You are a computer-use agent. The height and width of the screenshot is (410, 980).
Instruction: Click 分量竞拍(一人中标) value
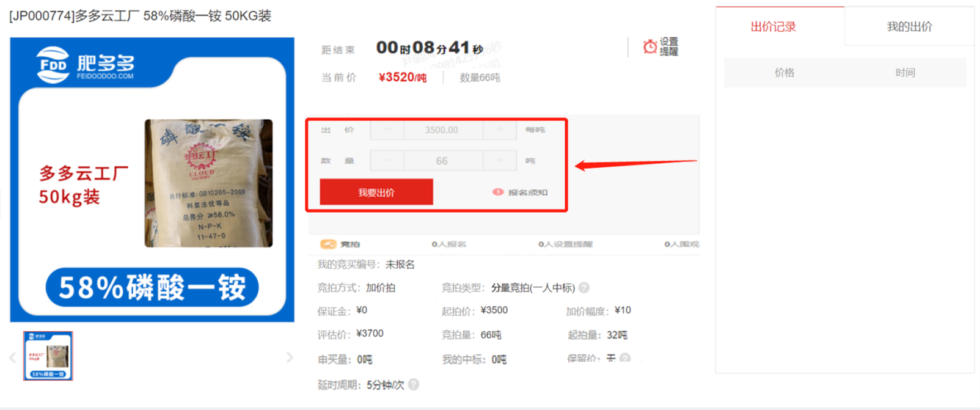(x=533, y=288)
